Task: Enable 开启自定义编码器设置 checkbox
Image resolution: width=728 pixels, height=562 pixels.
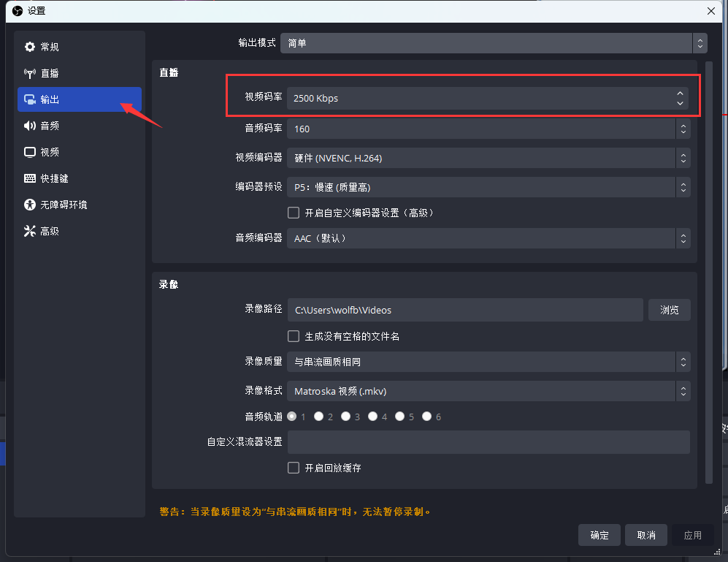Action: (x=294, y=213)
